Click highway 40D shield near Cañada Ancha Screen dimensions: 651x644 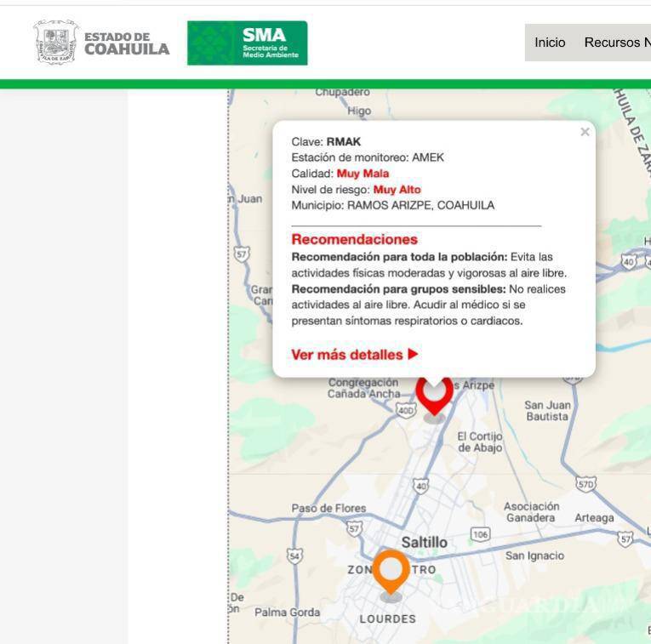[406, 411]
